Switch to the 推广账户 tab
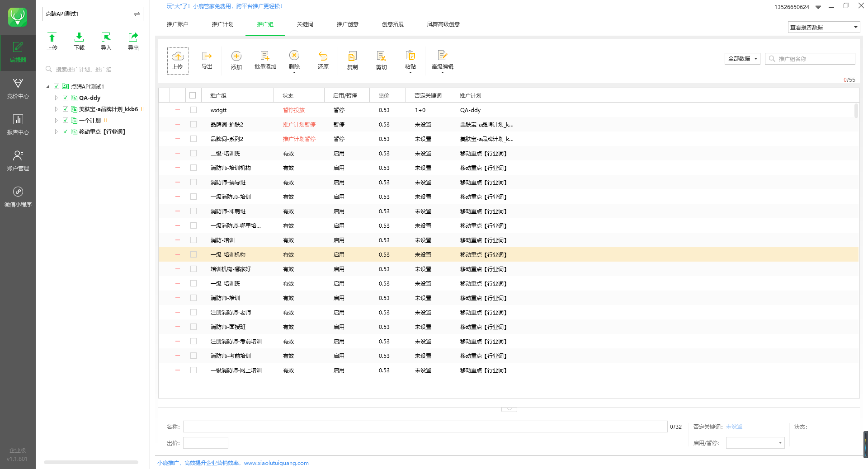868x469 pixels. [177, 24]
